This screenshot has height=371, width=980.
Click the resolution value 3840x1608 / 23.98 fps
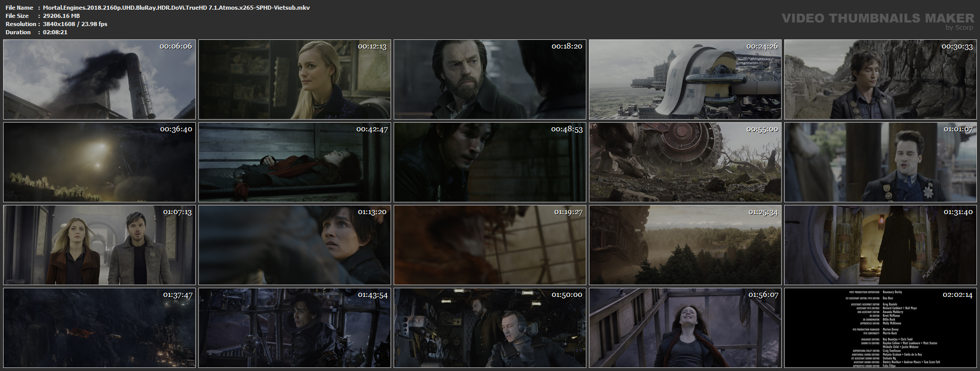(75, 24)
